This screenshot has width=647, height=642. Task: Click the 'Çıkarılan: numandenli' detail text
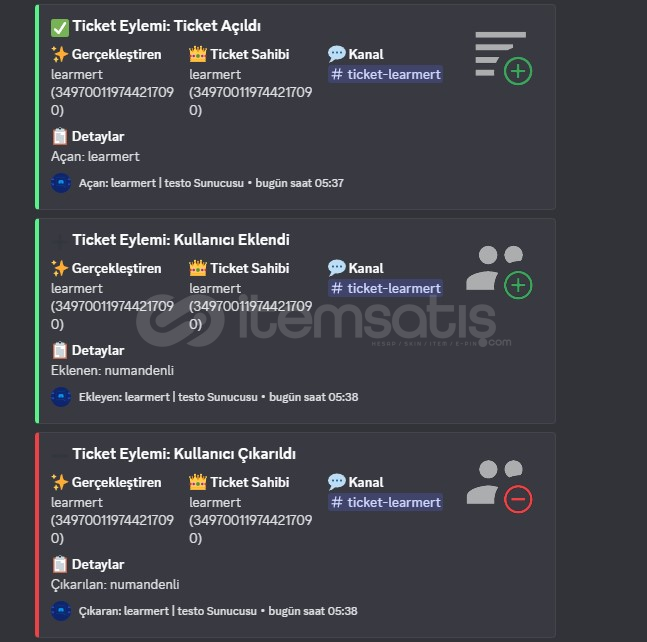click(x=115, y=585)
